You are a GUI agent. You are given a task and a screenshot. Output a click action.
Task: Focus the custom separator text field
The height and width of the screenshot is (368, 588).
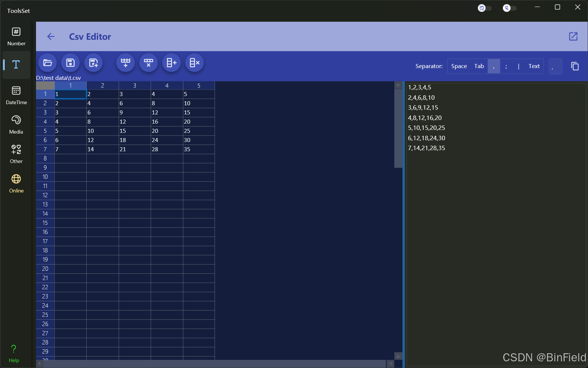pos(555,66)
